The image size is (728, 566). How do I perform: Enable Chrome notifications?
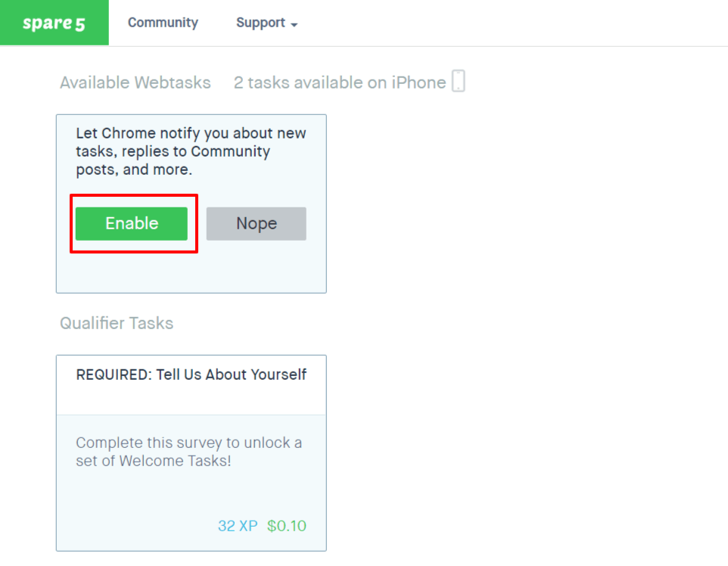click(132, 223)
